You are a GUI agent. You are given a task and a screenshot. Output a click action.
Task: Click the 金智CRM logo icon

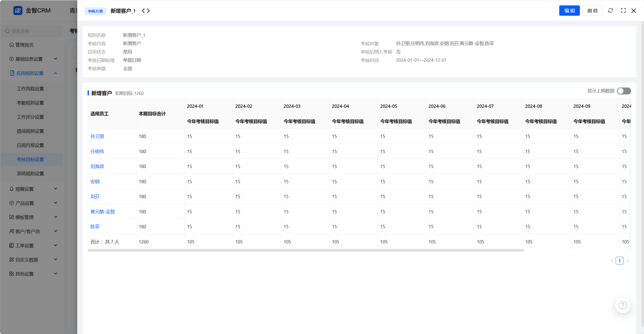coord(18,11)
